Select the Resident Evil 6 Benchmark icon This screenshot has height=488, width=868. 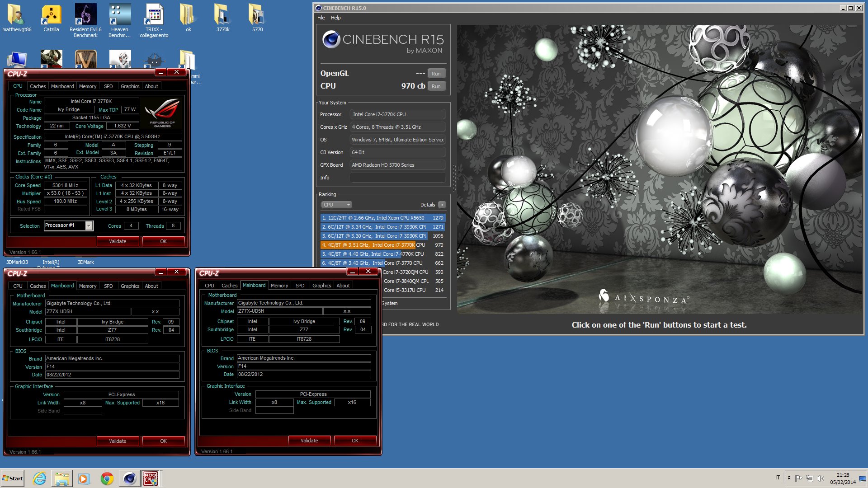coord(85,20)
